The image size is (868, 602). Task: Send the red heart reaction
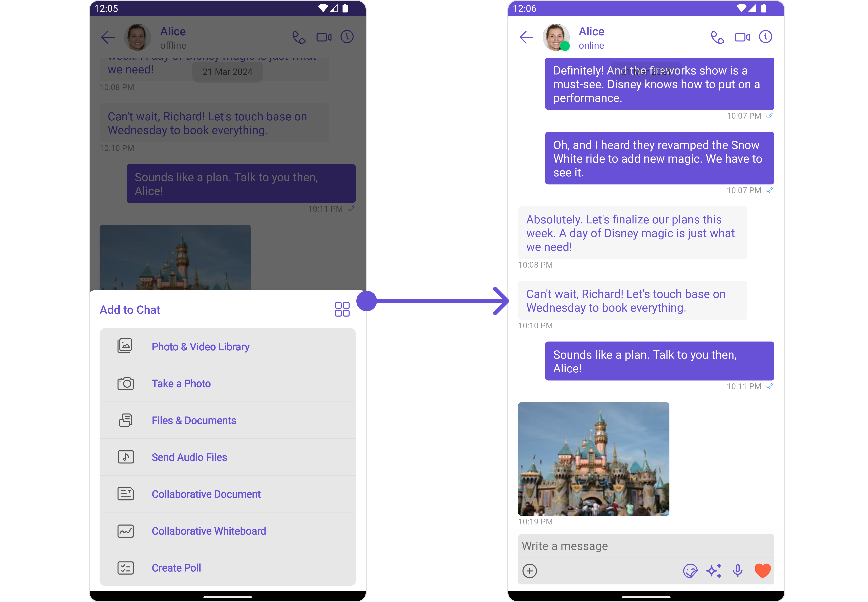point(762,571)
